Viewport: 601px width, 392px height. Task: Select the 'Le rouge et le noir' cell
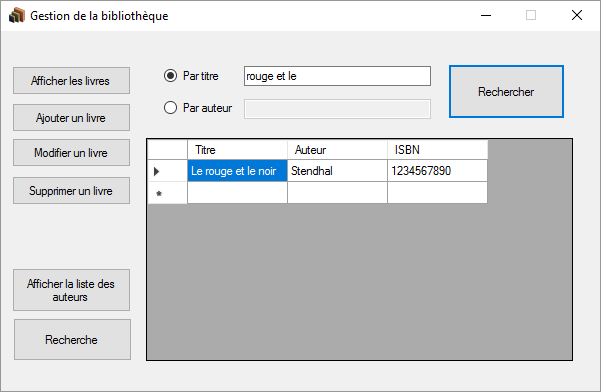pyautogui.click(x=237, y=171)
